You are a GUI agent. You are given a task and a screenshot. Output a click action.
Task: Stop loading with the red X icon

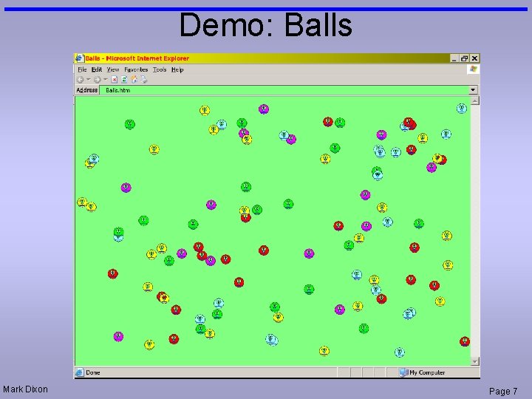[115, 80]
